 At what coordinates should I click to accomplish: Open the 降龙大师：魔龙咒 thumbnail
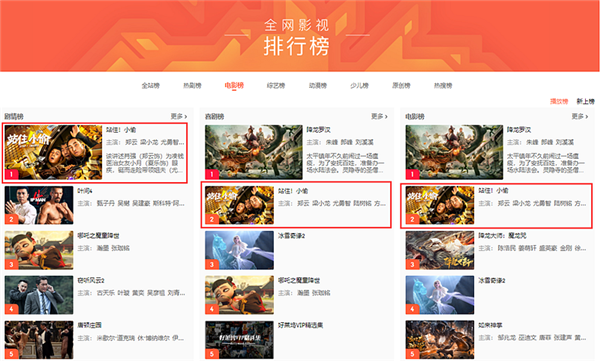point(440,250)
